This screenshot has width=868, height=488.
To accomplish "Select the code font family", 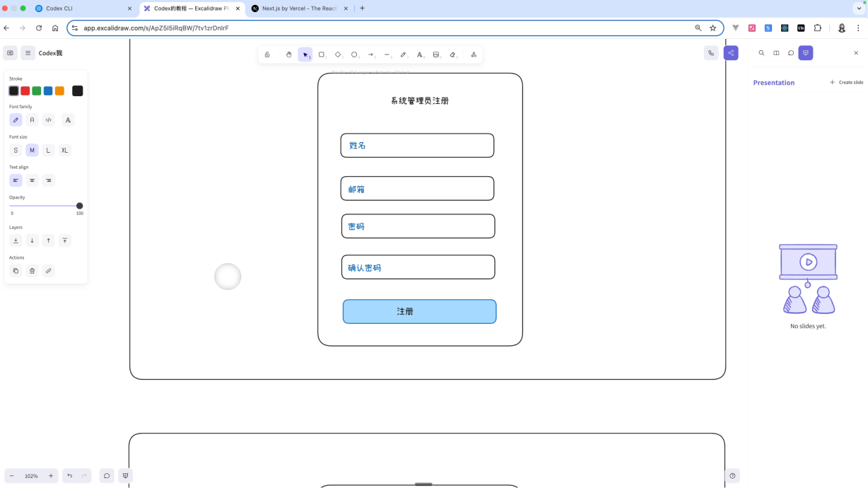I will [48, 120].
